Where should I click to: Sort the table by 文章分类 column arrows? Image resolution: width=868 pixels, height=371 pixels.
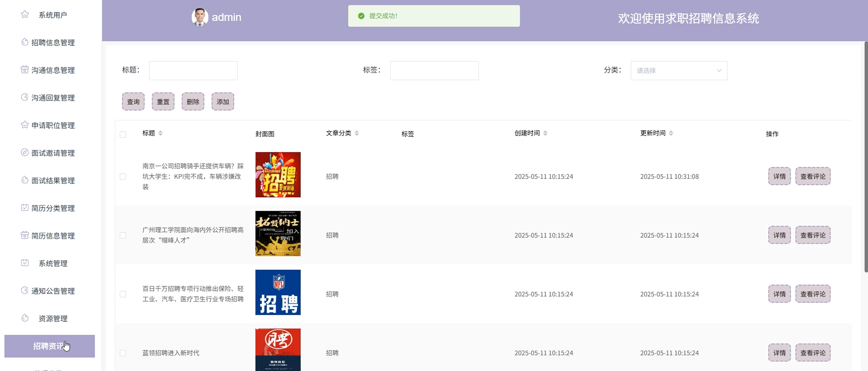pos(356,133)
